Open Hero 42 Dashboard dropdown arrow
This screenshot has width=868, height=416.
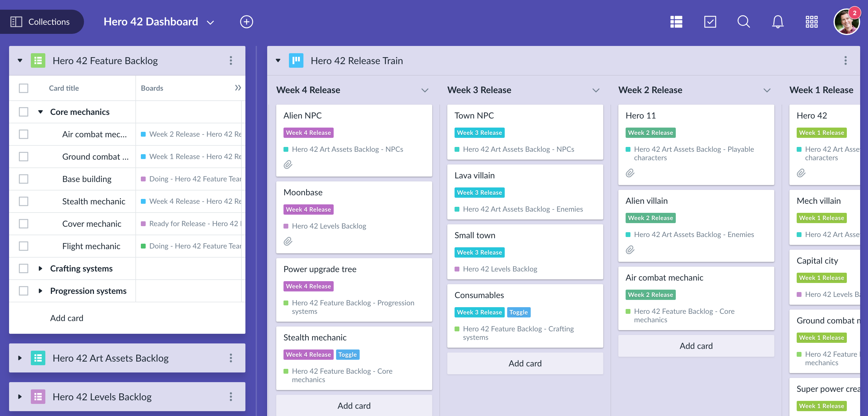click(x=210, y=23)
